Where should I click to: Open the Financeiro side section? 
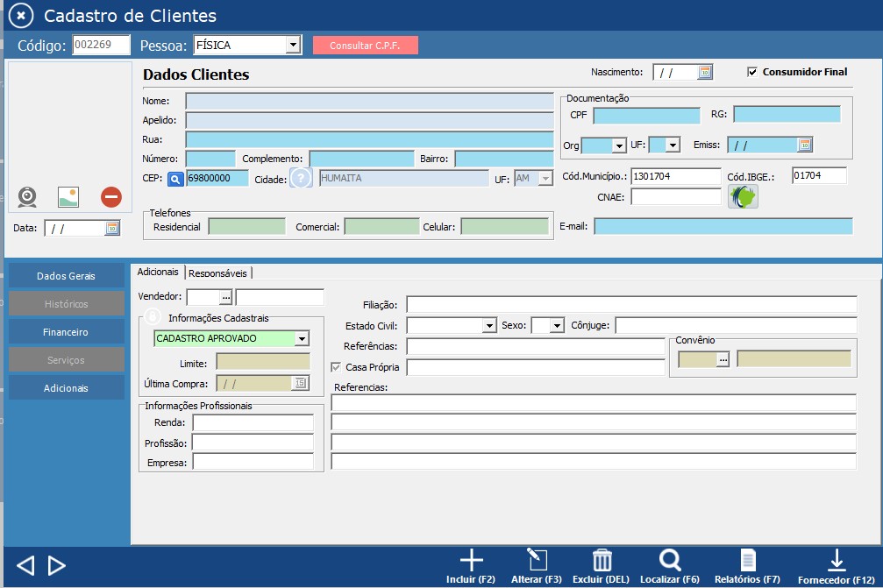pyautogui.click(x=66, y=332)
